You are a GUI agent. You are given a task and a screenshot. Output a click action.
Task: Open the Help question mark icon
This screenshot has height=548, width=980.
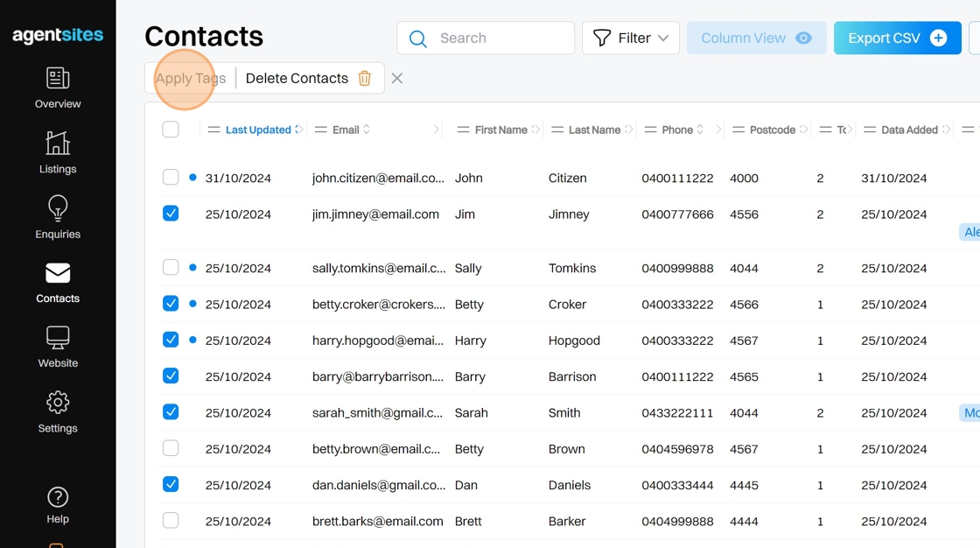[58, 497]
